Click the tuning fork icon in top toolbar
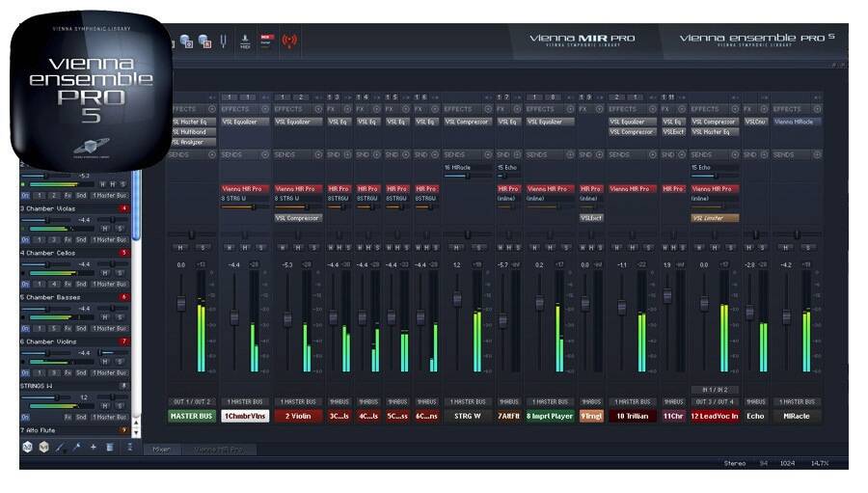868x493 pixels. pos(224,41)
